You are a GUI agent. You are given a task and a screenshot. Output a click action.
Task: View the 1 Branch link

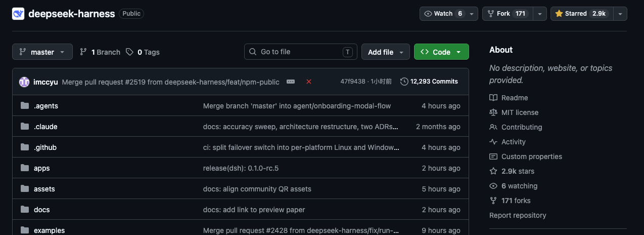(x=100, y=52)
